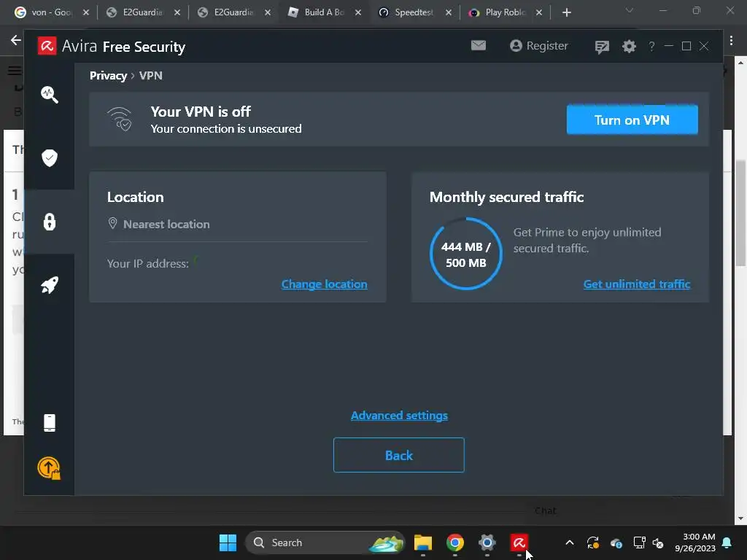Go back to Privacy in breadcrumb
The image size is (747, 560).
click(x=108, y=76)
